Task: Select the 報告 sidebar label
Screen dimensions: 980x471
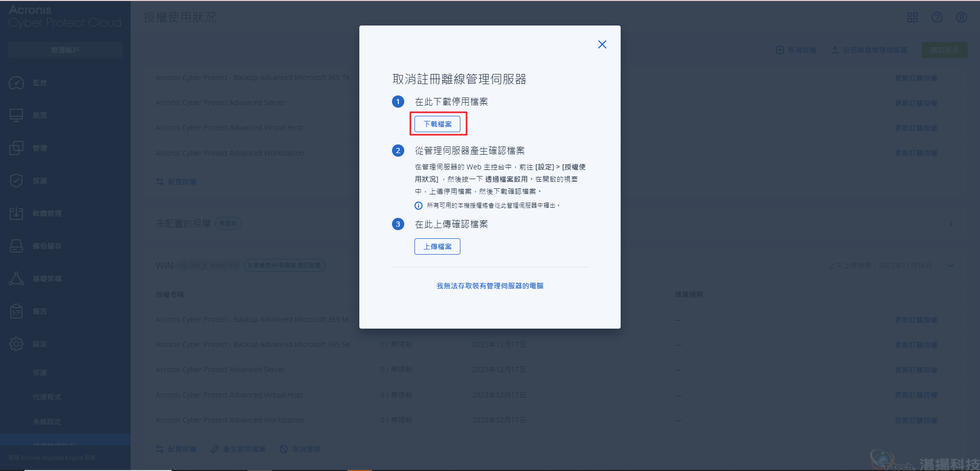Action: [x=40, y=311]
